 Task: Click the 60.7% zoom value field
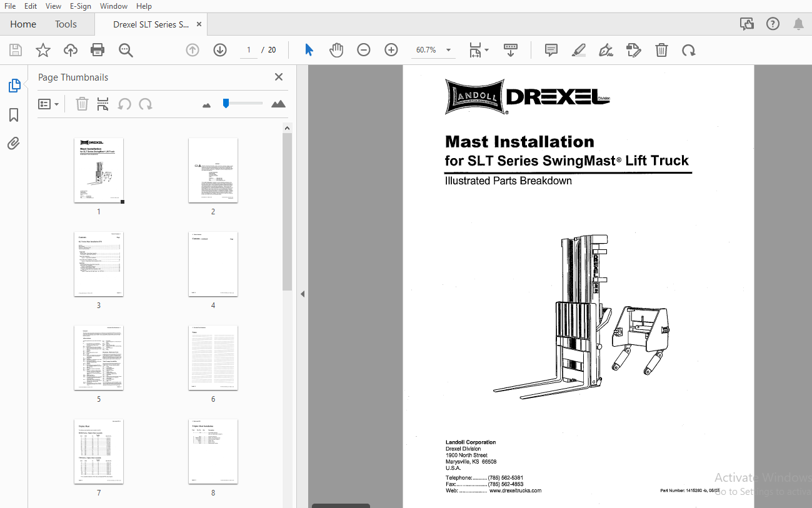[426, 50]
